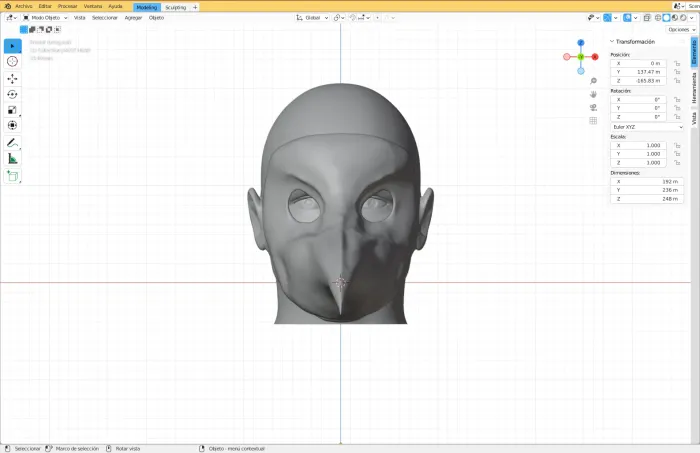Screen dimensions: 700x453
Task: Toggle viewport gizmos display button
Action: click(x=608, y=18)
